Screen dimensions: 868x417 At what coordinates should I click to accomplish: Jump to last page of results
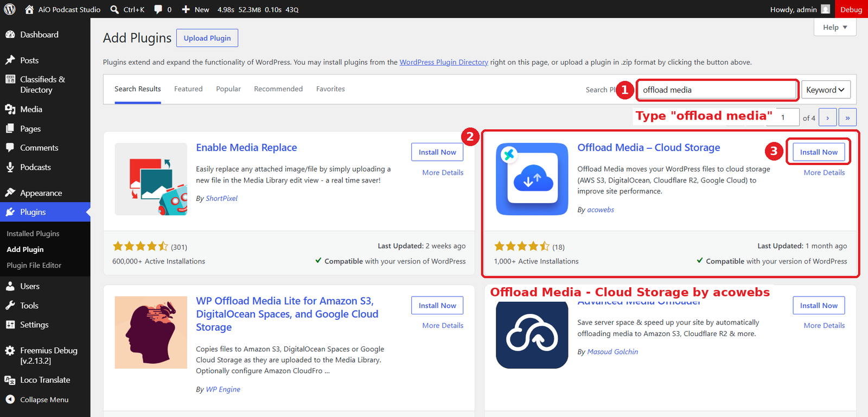pos(847,117)
